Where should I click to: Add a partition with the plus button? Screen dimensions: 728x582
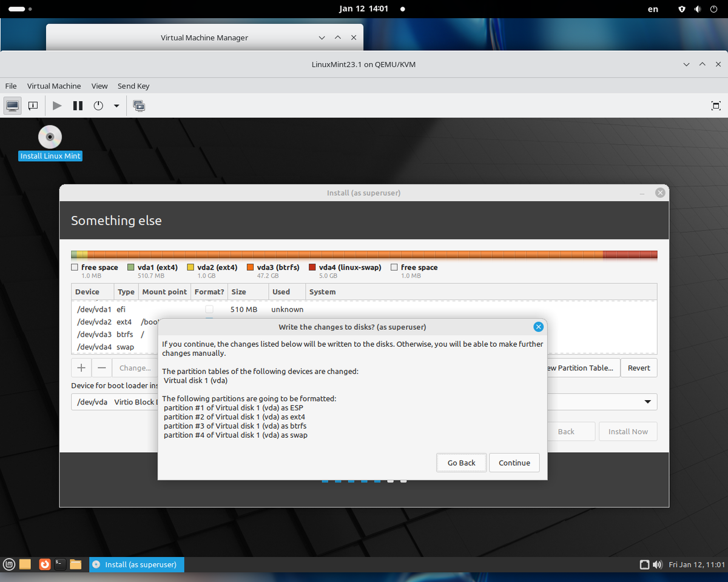click(81, 368)
